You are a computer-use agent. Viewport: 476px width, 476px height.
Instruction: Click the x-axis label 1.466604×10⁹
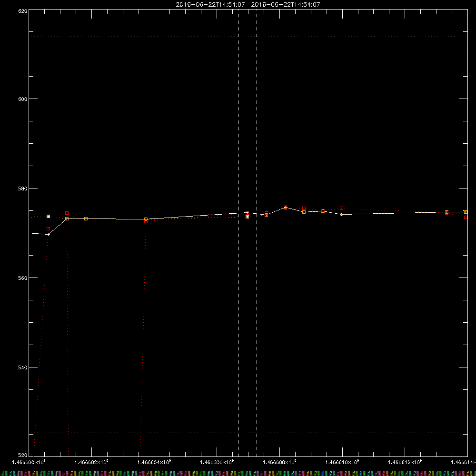point(154,462)
